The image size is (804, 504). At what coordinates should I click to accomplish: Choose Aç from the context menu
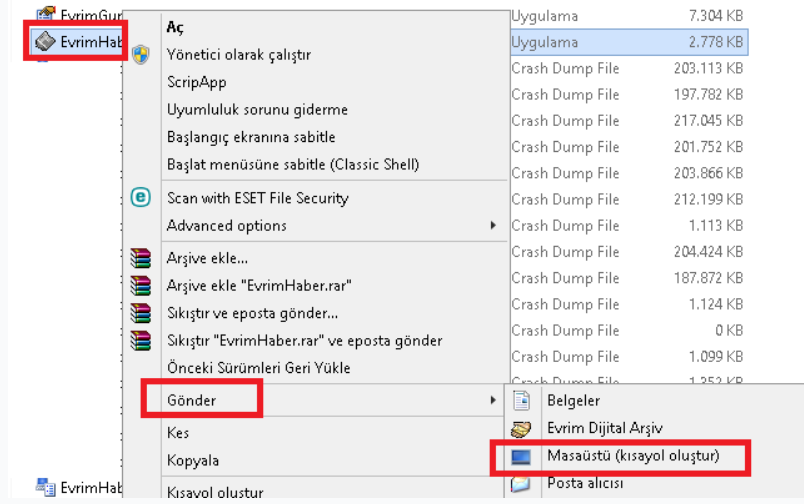point(175,27)
